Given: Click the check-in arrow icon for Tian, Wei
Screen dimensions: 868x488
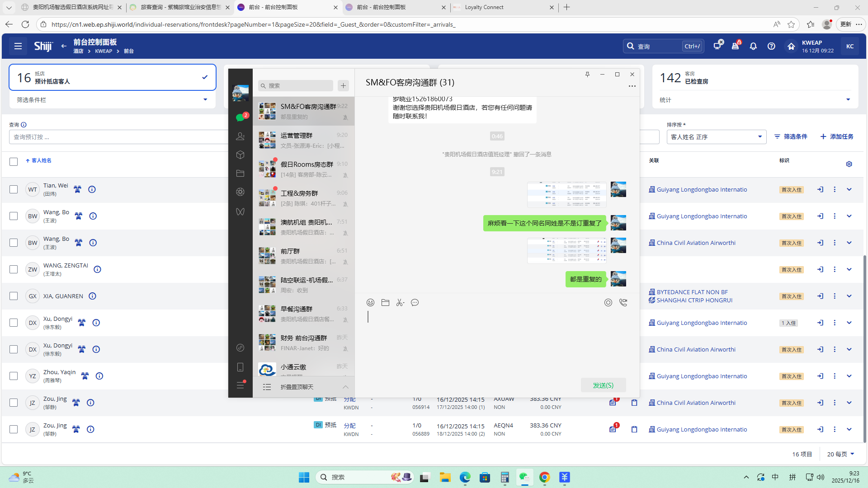Looking at the screenshot, I should point(820,190).
